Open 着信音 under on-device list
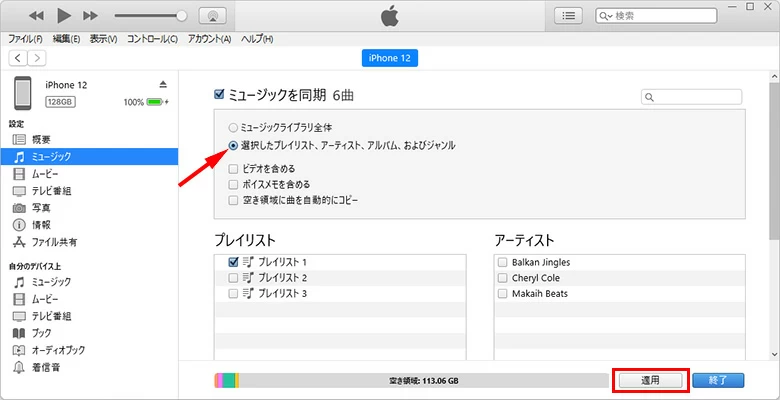The width and height of the screenshot is (780, 400). (x=44, y=367)
